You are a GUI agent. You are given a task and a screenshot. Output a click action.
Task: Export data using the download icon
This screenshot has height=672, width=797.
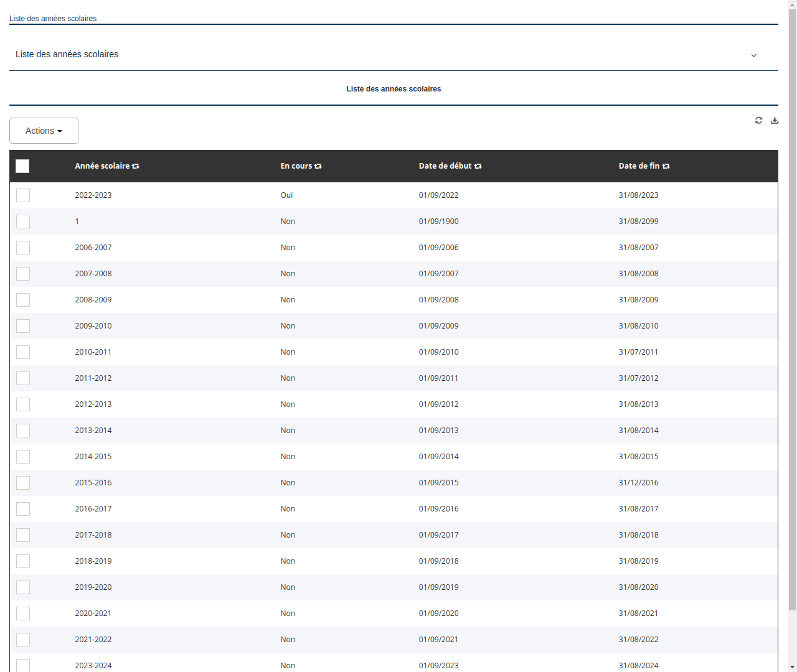[x=775, y=120]
